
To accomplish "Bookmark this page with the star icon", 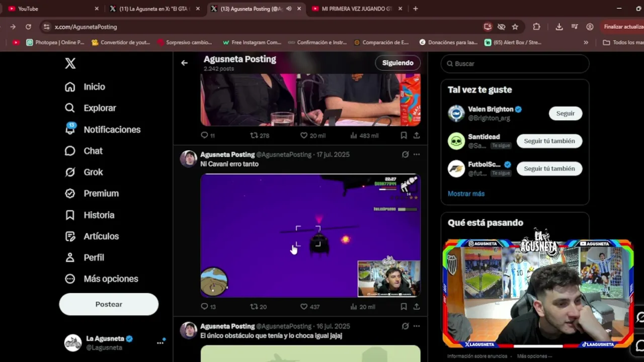I will [515, 27].
